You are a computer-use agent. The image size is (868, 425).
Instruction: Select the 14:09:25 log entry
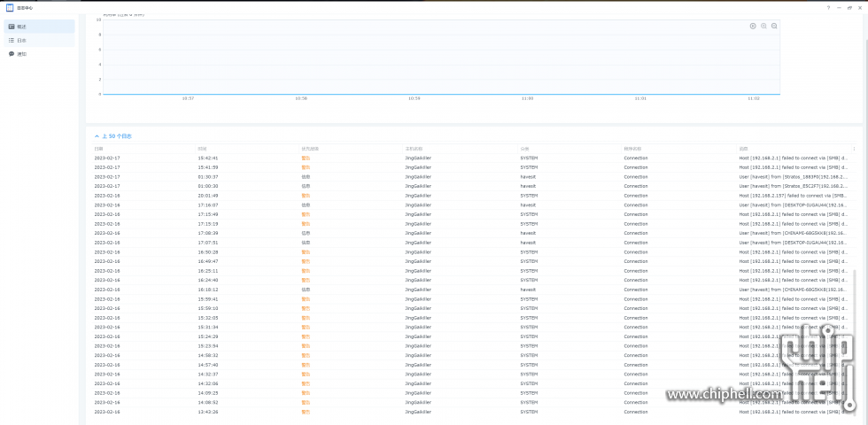473,393
